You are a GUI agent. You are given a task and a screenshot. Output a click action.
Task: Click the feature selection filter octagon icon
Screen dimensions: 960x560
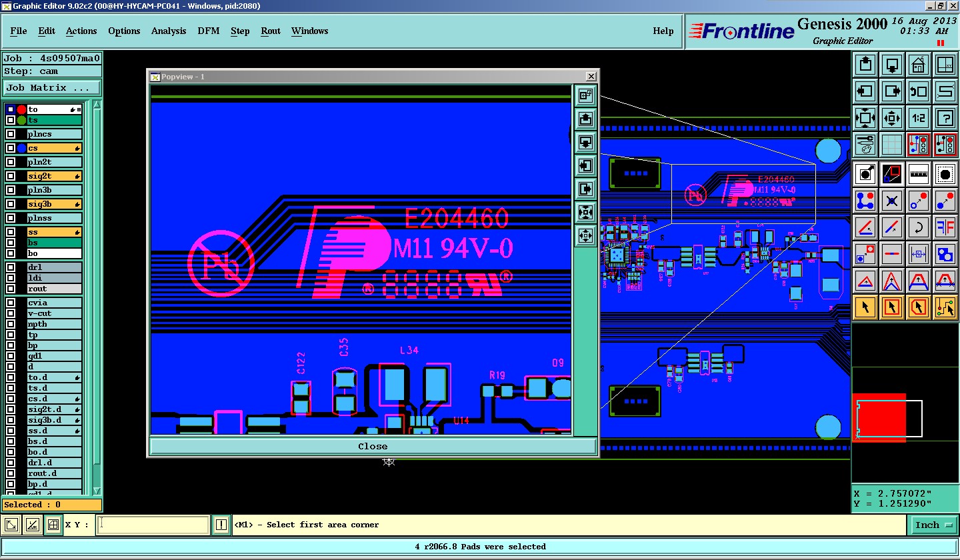point(945,174)
